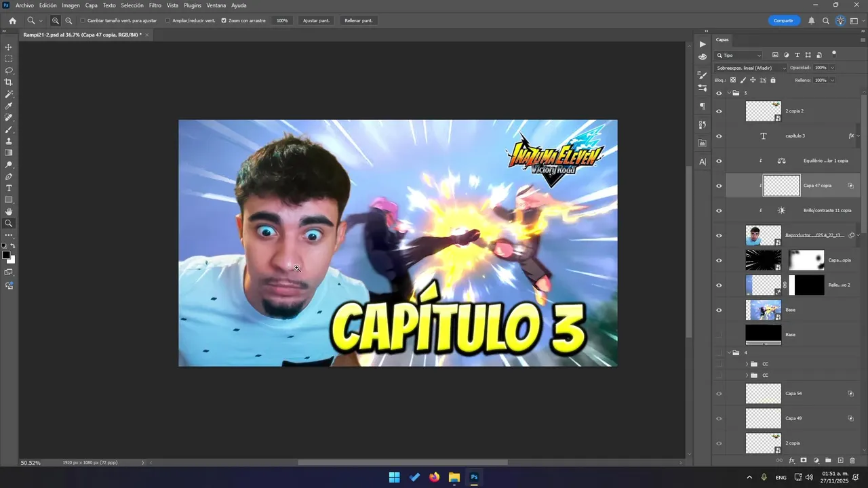
Task: Open the blend mode dropdown Sobreexpos. lineal
Action: coord(751,68)
